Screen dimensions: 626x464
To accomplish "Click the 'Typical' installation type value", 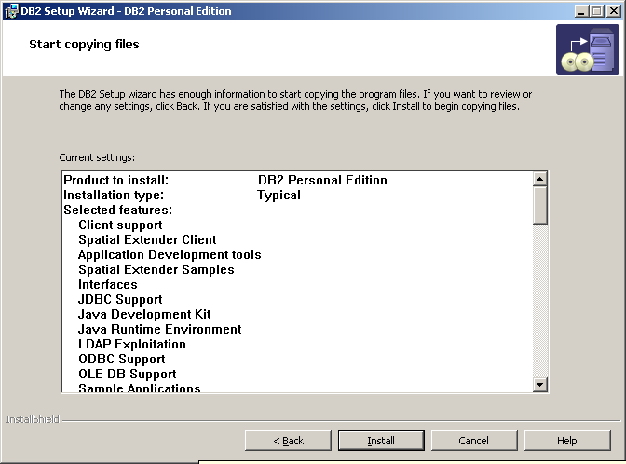I will click(x=279, y=195).
